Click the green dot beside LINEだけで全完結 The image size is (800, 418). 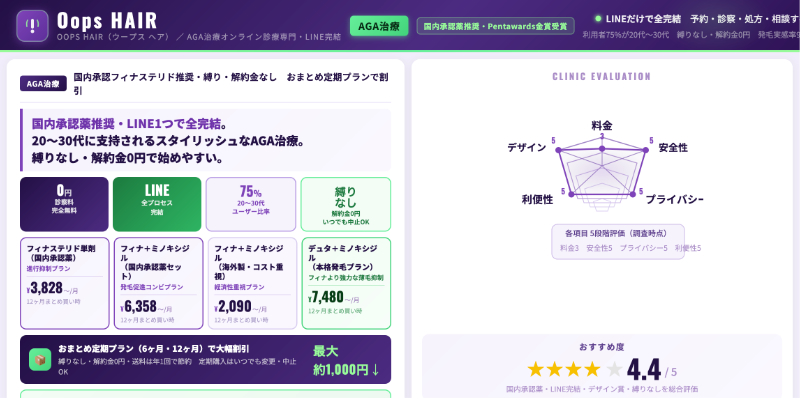[x=598, y=18]
